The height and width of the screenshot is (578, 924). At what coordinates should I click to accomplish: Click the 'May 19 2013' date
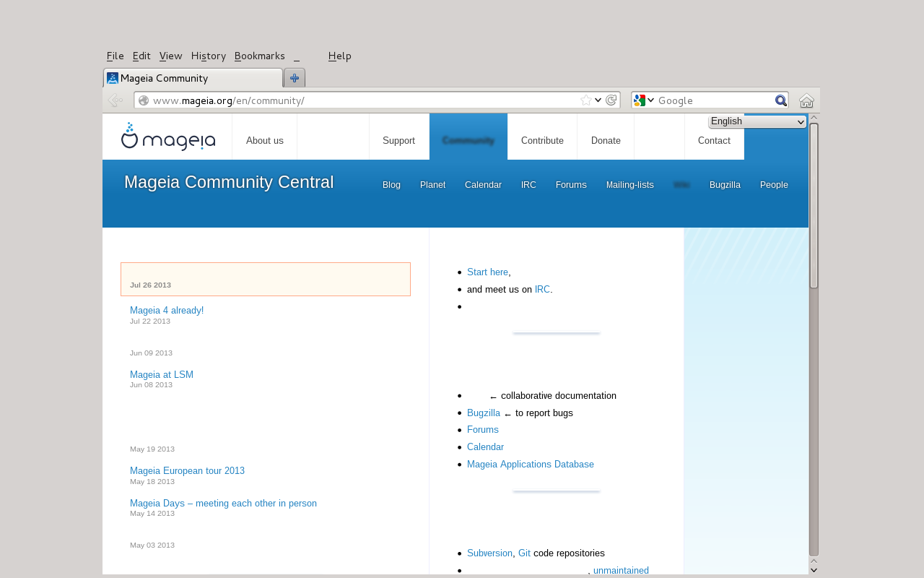click(152, 449)
